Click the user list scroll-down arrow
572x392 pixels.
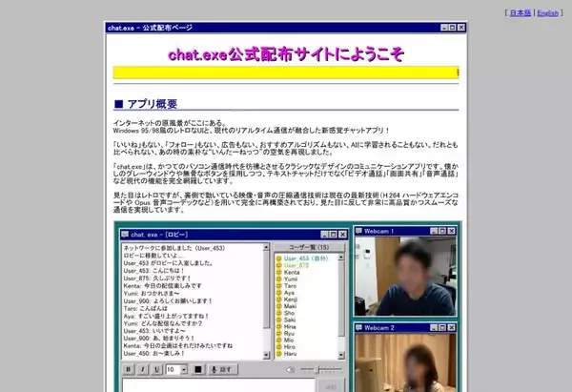click(x=341, y=355)
